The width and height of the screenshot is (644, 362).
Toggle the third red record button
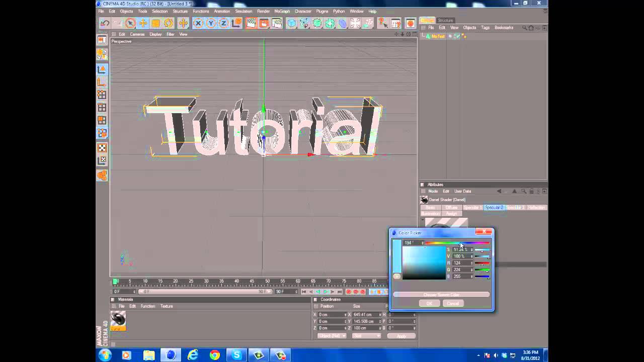(x=363, y=292)
